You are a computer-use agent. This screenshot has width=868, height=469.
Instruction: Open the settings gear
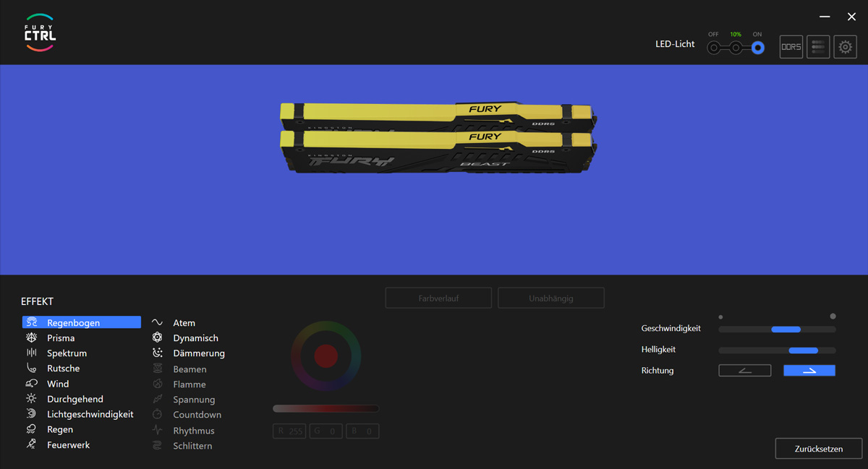tap(845, 47)
